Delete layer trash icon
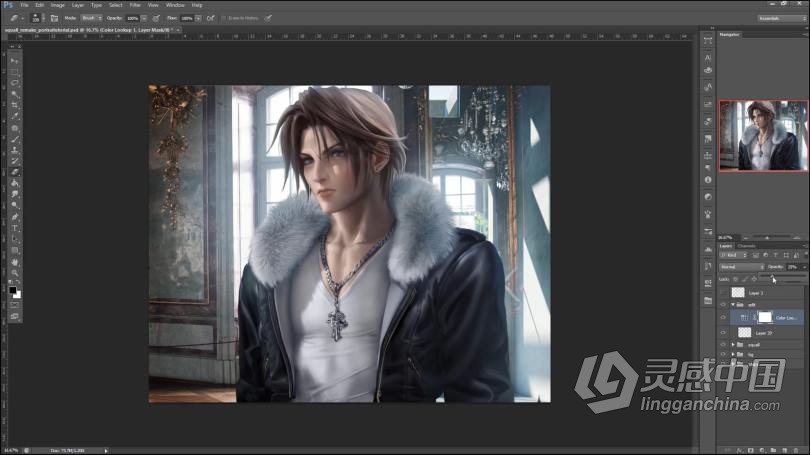 [x=796, y=451]
